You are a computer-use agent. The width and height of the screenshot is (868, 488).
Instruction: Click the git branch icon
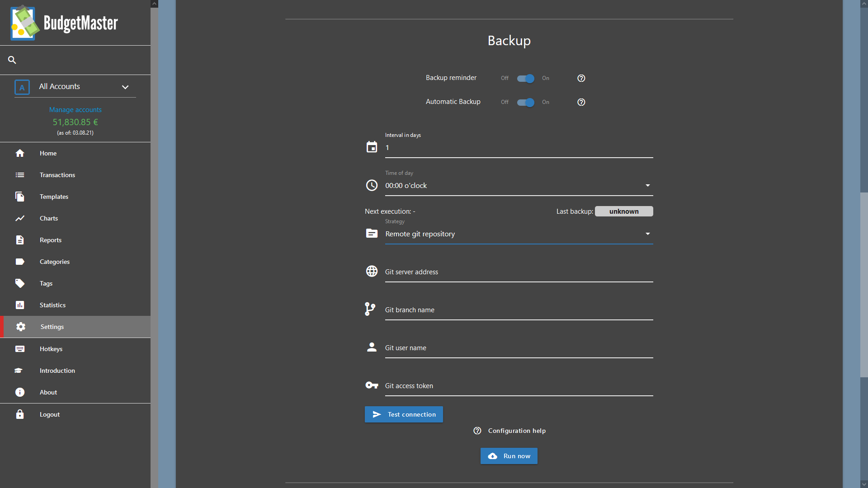pyautogui.click(x=370, y=309)
